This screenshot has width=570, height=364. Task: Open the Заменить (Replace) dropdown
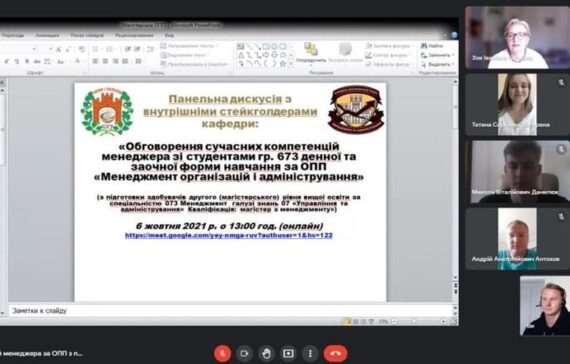[438, 55]
